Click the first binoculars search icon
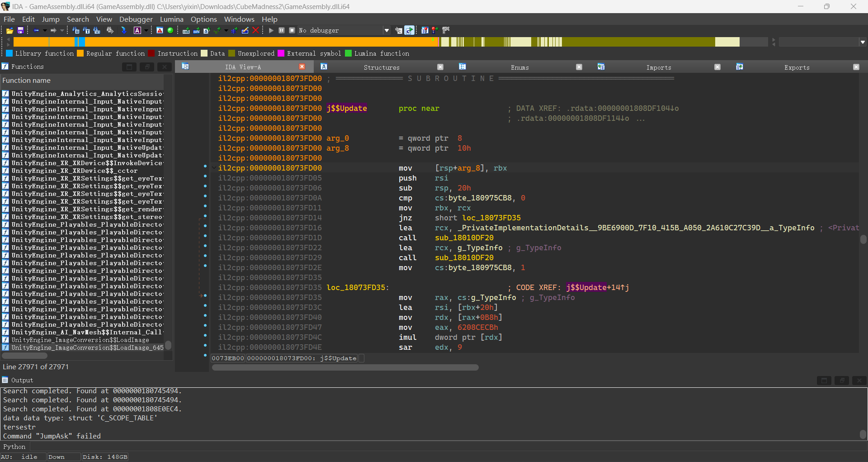Image resolution: width=868 pixels, height=462 pixels. click(x=75, y=30)
